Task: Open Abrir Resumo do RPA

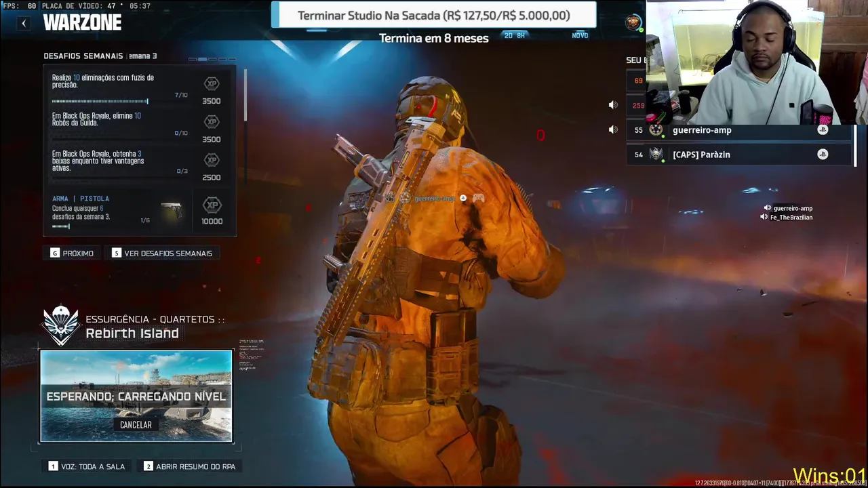Action: point(190,466)
